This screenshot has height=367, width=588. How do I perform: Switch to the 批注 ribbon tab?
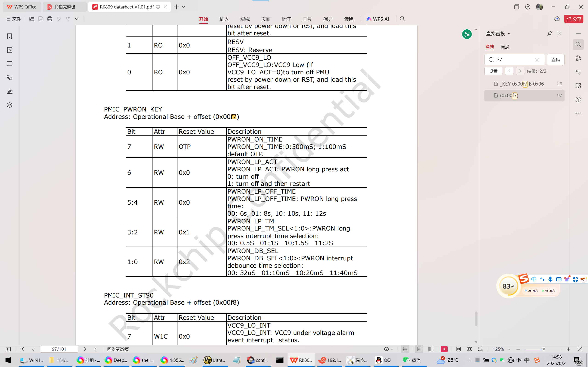click(286, 19)
